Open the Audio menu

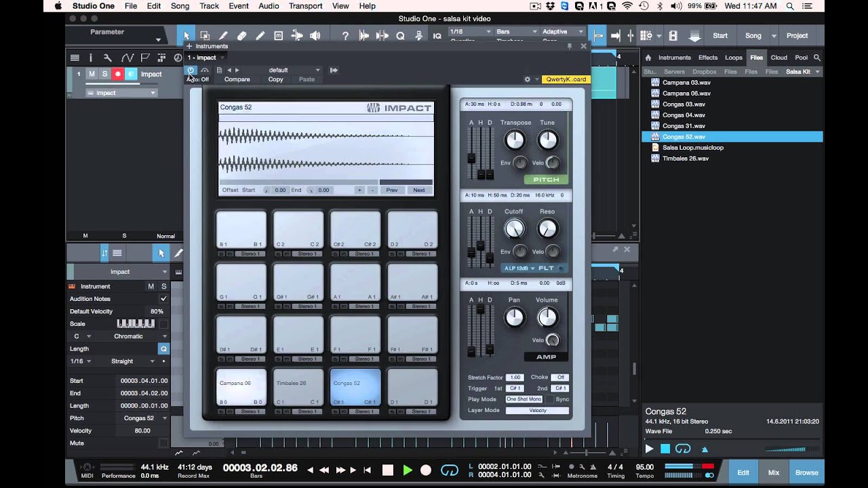click(269, 6)
